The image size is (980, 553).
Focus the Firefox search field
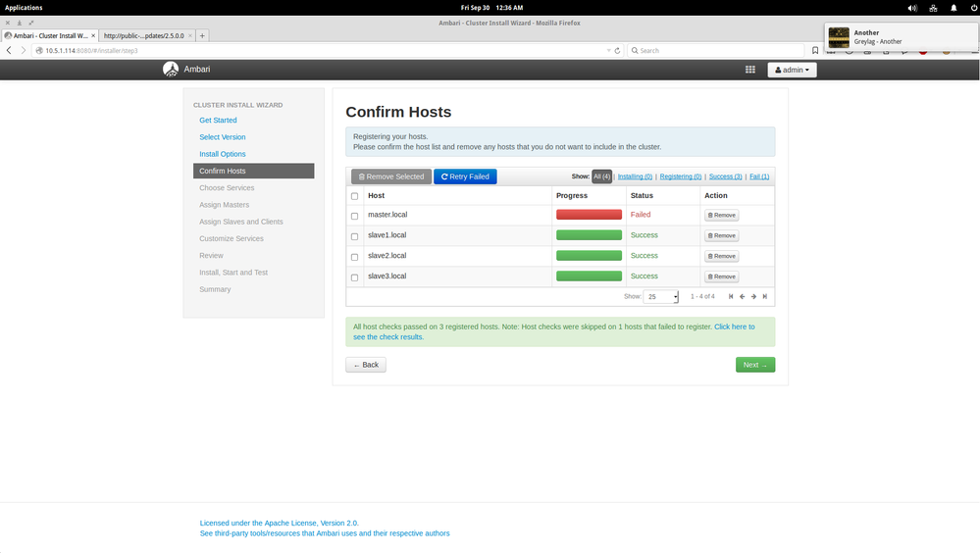point(715,51)
